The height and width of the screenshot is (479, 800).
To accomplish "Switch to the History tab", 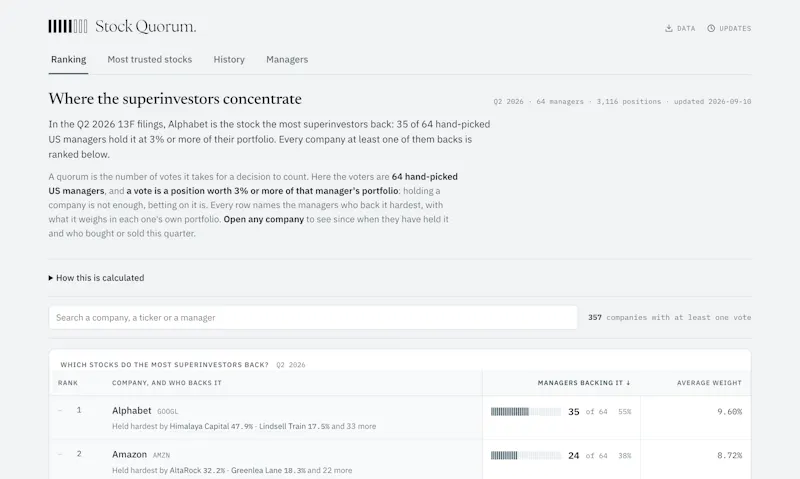I will click(229, 60).
